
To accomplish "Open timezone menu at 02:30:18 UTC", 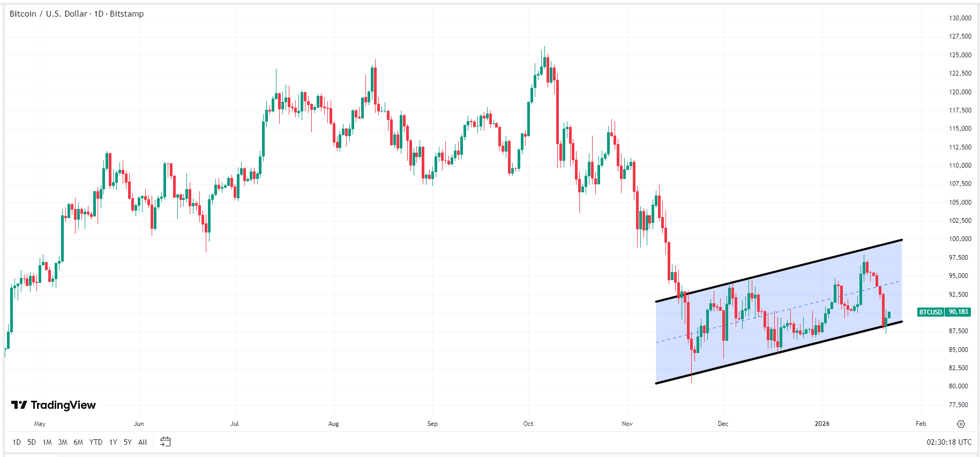I will (x=948, y=442).
